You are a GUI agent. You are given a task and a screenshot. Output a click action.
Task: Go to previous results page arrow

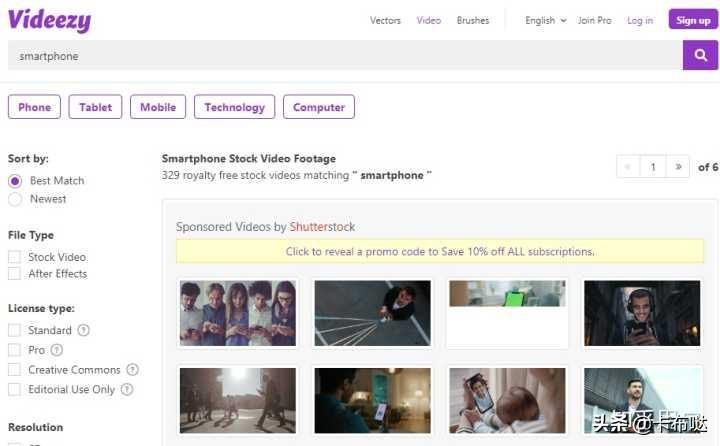click(x=628, y=167)
